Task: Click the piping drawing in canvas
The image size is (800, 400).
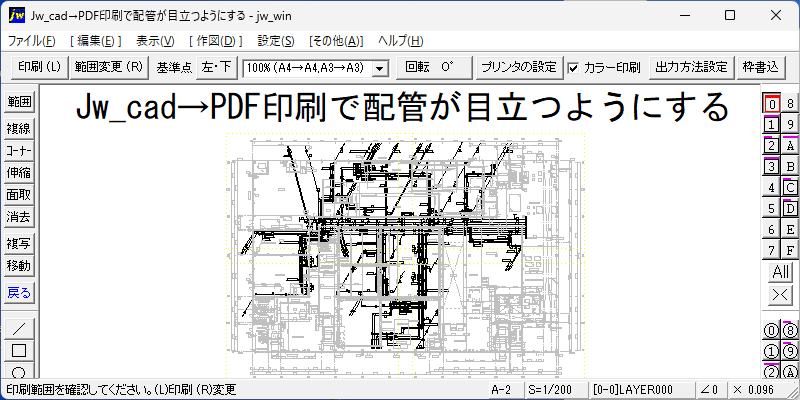Action: point(405,255)
